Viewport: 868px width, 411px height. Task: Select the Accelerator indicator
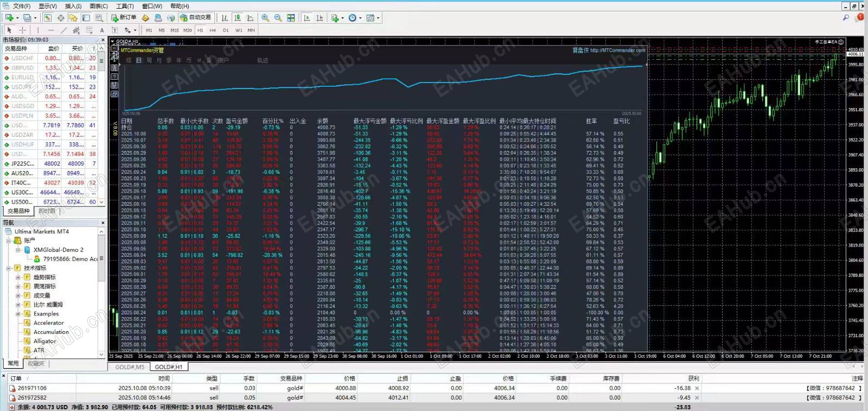[x=49, y=323]
